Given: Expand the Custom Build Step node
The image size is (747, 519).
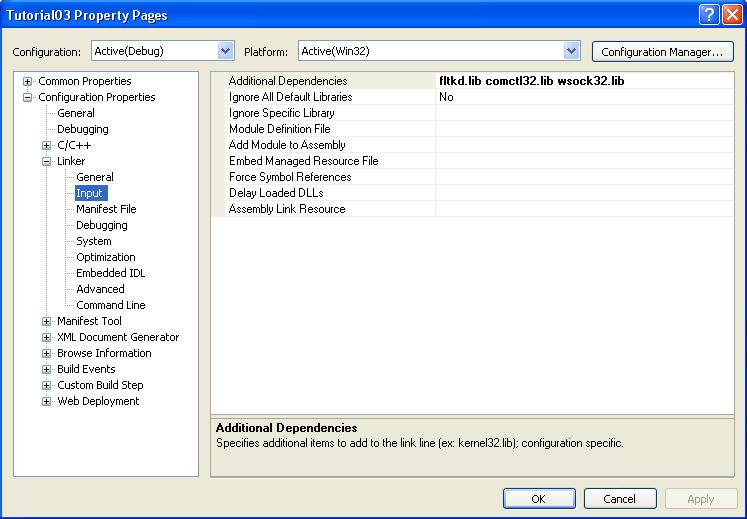Looking at the screenshot, I should [46, 385].
